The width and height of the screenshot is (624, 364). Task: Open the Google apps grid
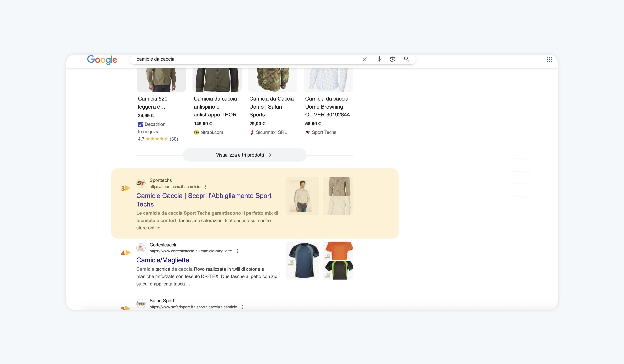[550, 60]
